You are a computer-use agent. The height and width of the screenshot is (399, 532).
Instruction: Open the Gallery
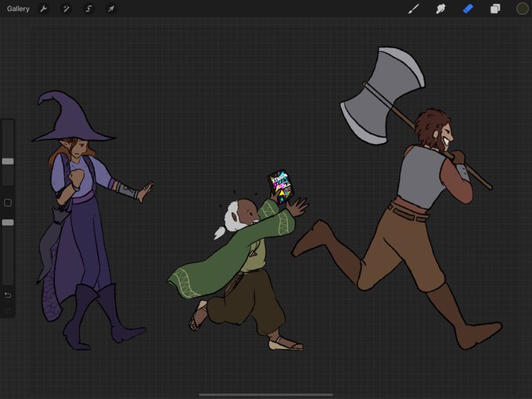18,9
